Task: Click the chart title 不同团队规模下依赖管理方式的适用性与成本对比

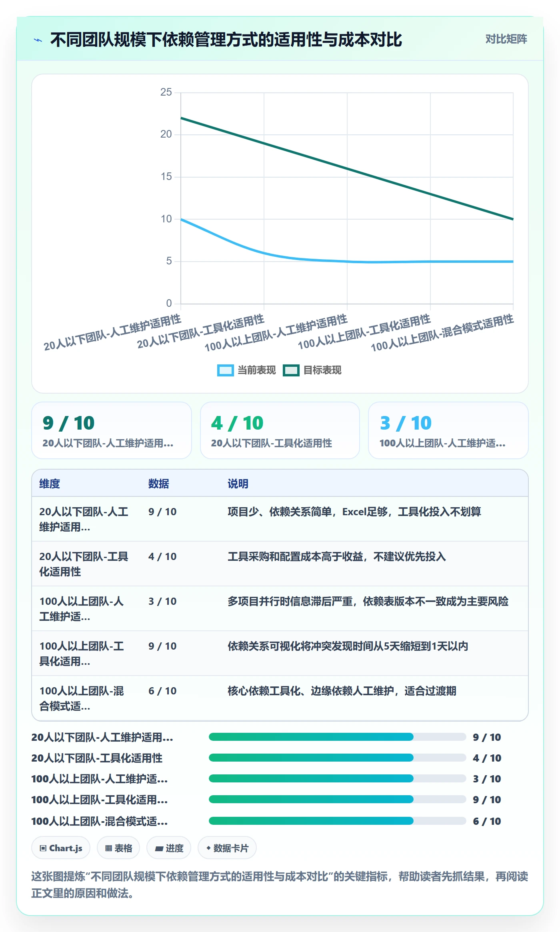Action: (226, 40)
